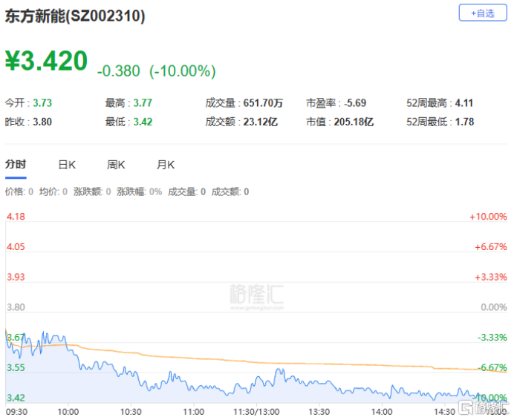
Task: Click the 东方新能(SZ002310) stock title
Action: pos(75,16)
